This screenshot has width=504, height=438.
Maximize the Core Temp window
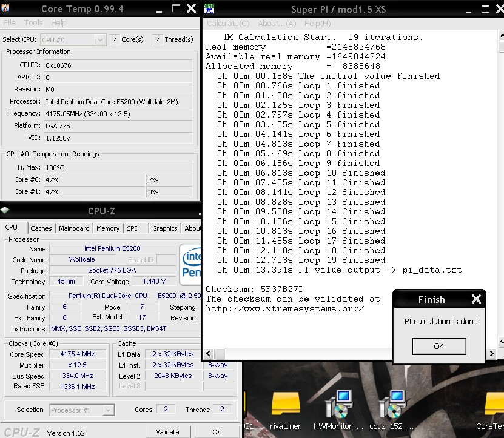176,8
